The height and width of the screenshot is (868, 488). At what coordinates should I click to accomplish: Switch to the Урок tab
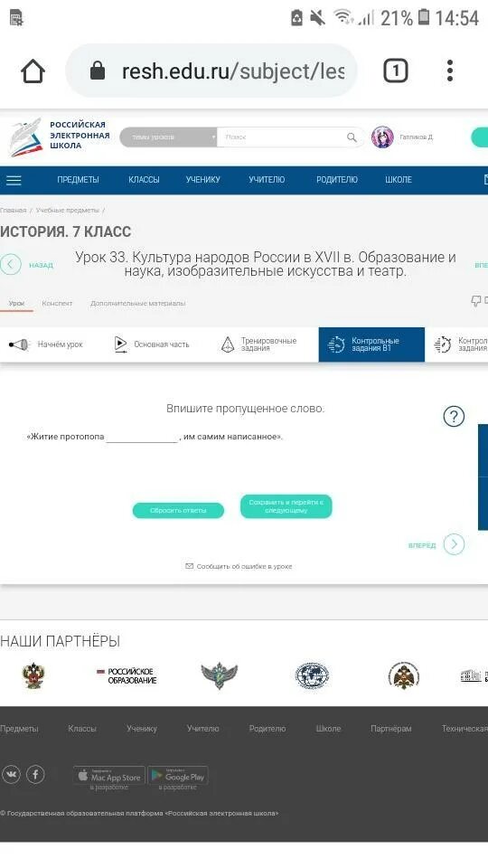[16, 304]
